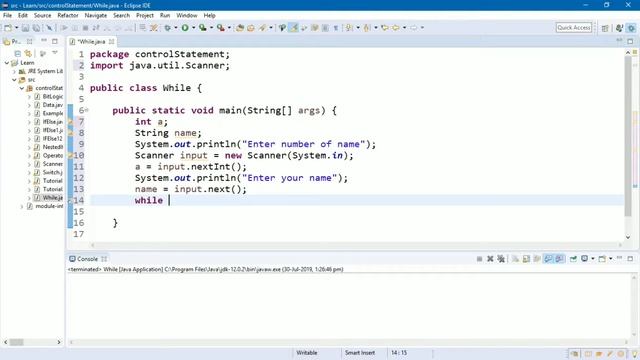The width and height of the screenshot is (640, 360).
Task: Click the Open Perspective icon
Action: (605, 28)
